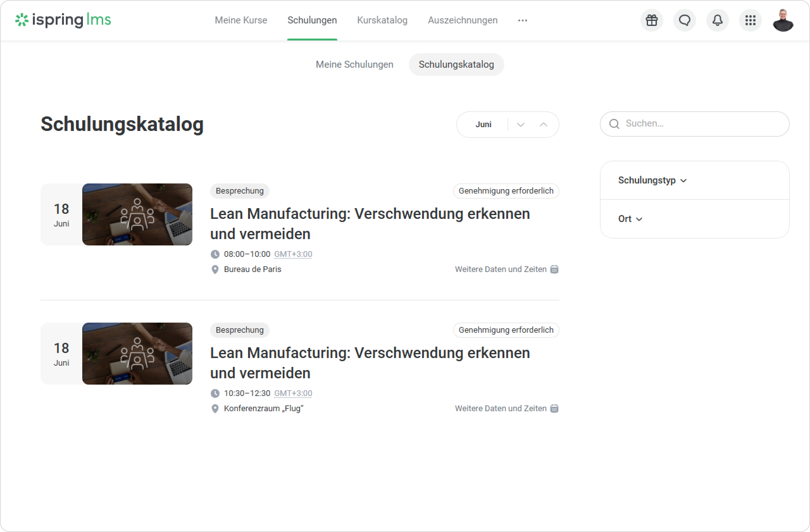The width and height of the screenshot is (810, 532).
Task: Go to previous month with up chevron
Action: 544,125
